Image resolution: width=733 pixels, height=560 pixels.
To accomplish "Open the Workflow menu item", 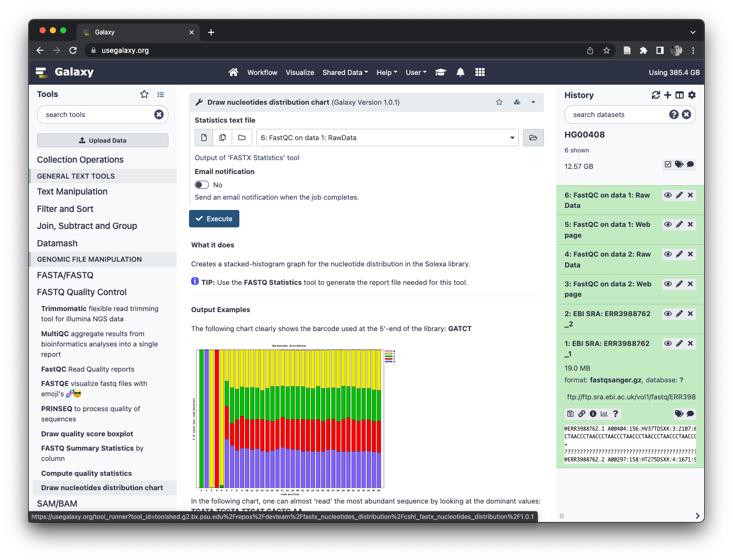I will [x=262, y=72].
